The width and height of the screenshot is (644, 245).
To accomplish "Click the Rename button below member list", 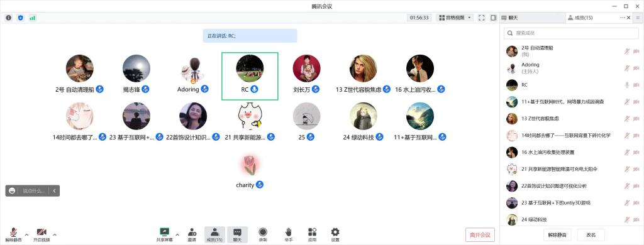I will pos(591,235).
